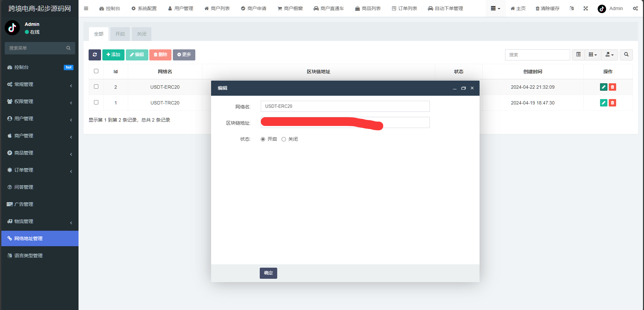Click the Admin avatar in the top bar
644x310 pixels.
coord(602,9)
